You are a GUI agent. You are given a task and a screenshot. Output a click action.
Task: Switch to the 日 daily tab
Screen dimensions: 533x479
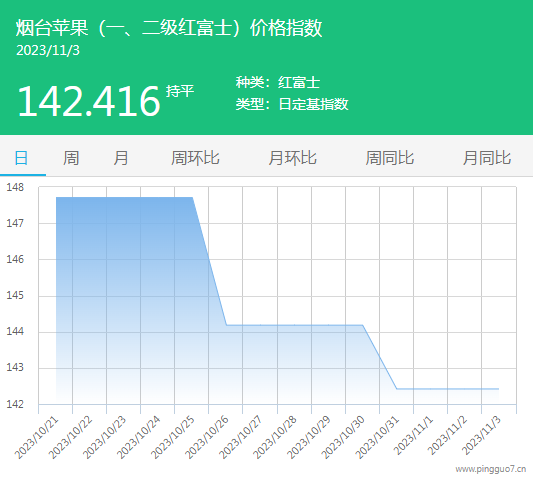tap(21, 158)
